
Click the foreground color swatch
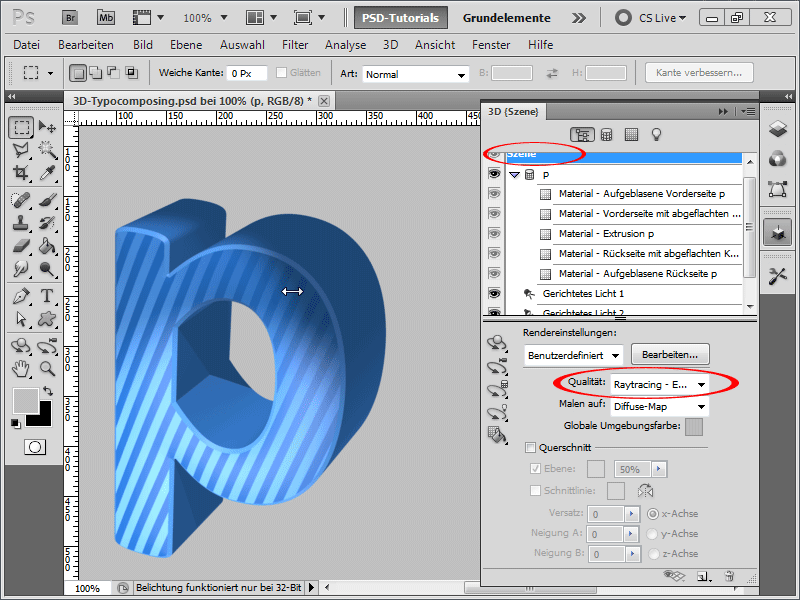click(26, 401)
